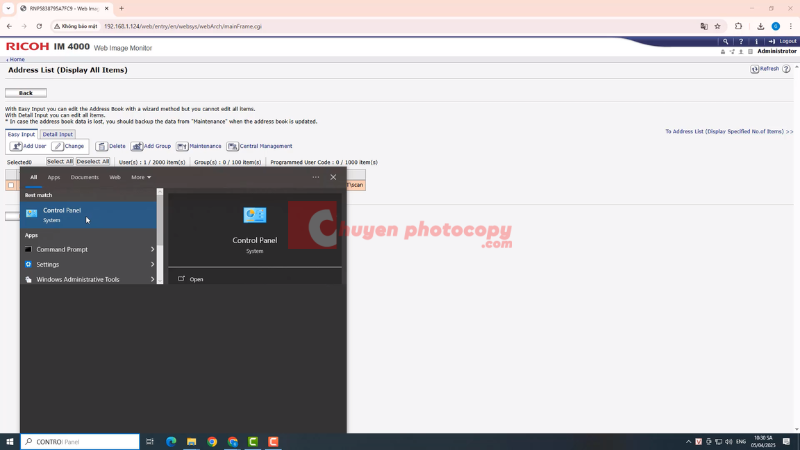
Task: Show hidden system tray icons
Action: tap(688, 441)
